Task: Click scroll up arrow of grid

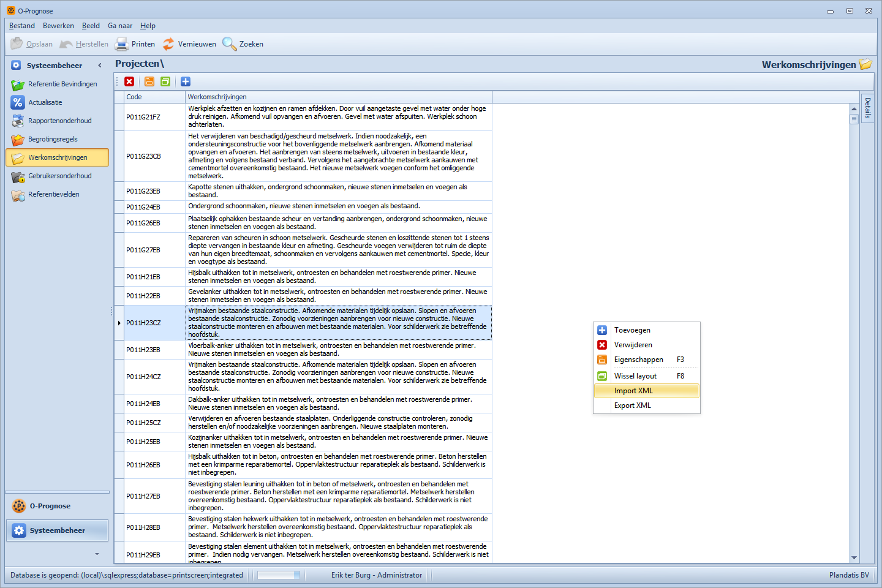Action: (854, 109)
